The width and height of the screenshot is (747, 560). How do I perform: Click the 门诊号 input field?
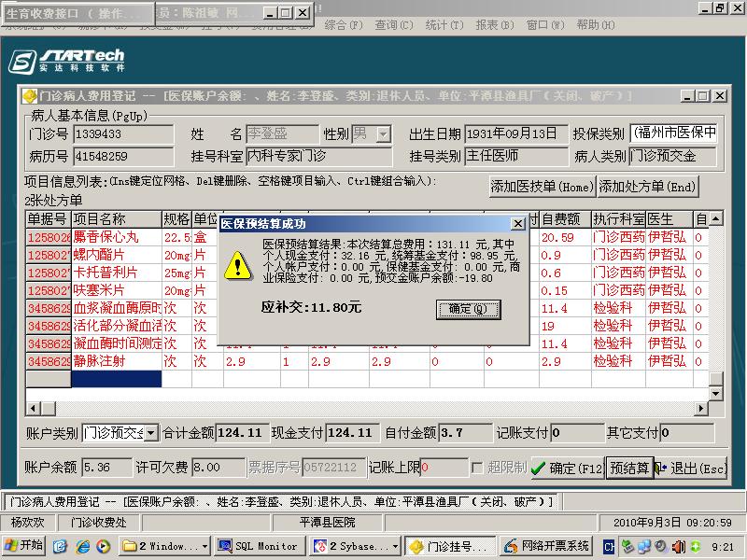pyautogui.click(x=123, y=133)
